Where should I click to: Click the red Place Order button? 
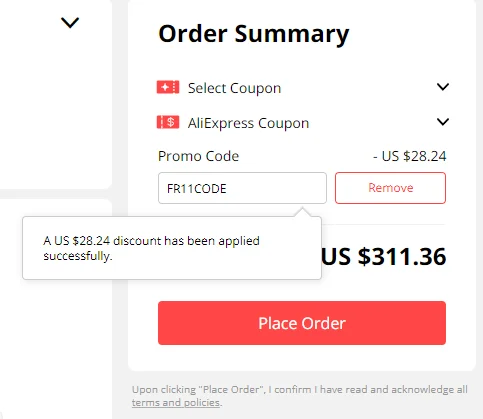pyautogui.click(x=302, y=323)
